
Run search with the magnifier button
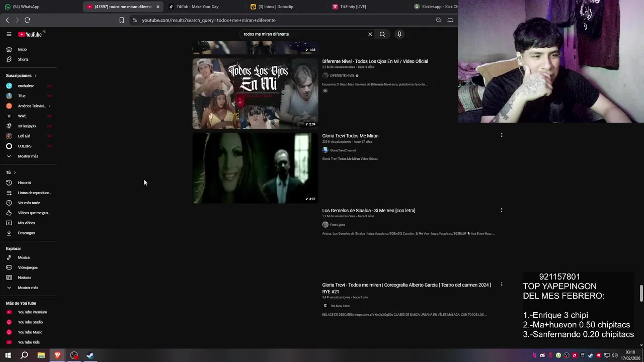[382, 34]
